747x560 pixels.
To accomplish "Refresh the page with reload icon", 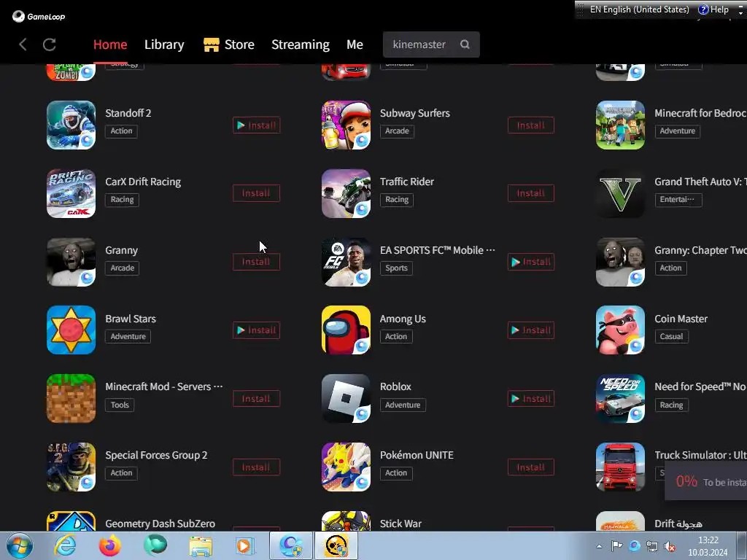I will tap(50, 44).
